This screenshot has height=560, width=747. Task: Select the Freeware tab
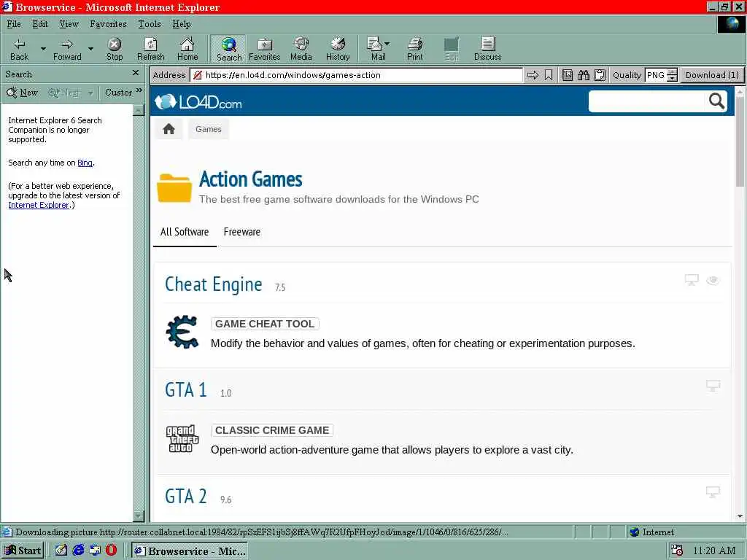click(x=242, y=232)
